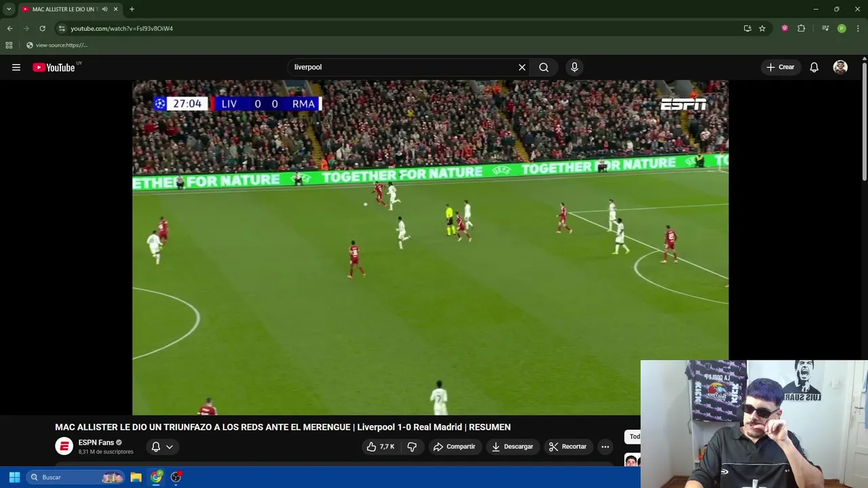Viewport: 868px width, 488px height.
Task: Close the MAC ALLISTER video tab
Action: coord(115,9)
